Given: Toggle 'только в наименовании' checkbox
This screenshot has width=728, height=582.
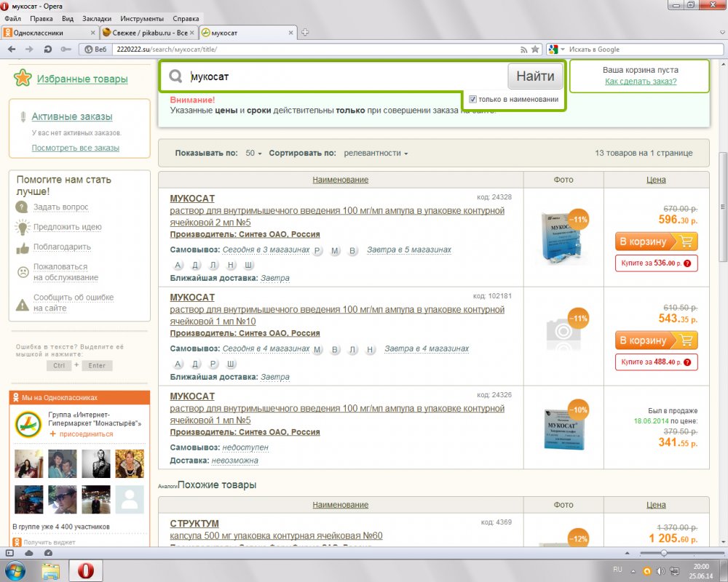Looking at the screenshot, I should click(x=473, y=99).
